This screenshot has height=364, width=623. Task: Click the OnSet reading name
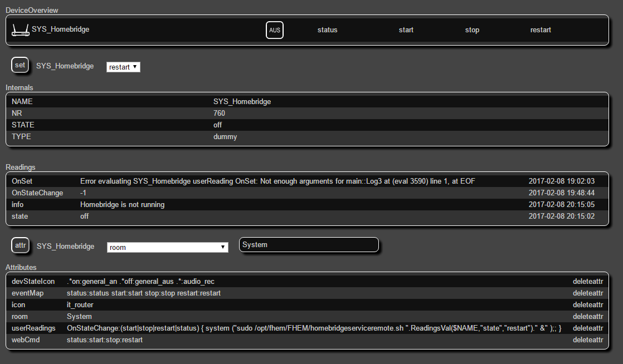[x=22, y=181]
